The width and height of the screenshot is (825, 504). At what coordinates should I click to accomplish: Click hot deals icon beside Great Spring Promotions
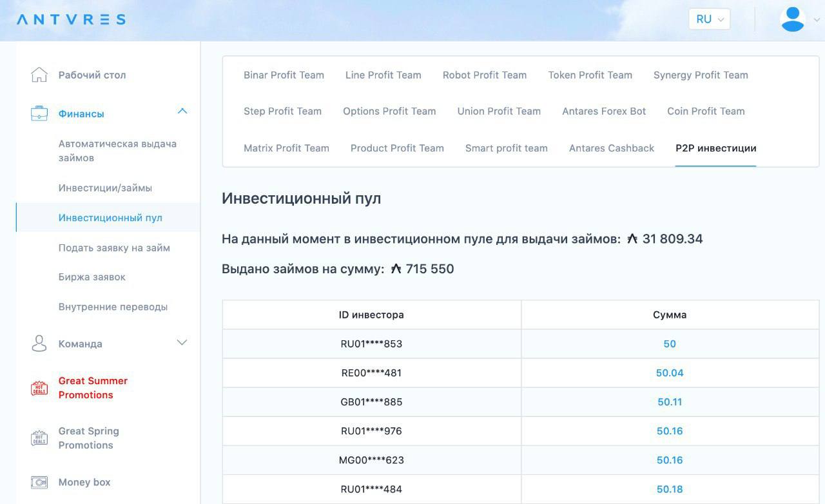[x=39, y=438]
